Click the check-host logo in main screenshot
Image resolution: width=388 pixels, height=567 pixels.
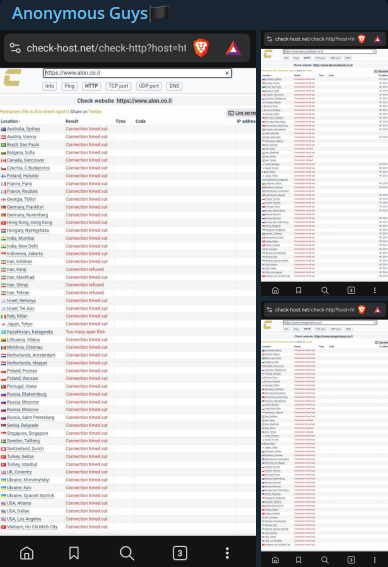pos(13,77)
